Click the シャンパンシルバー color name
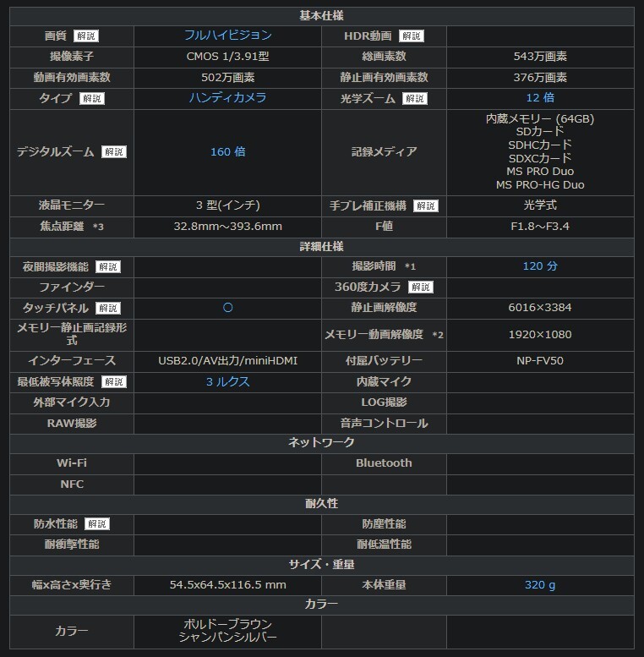Viewport: 644px width, 657px height. (228, 638)
